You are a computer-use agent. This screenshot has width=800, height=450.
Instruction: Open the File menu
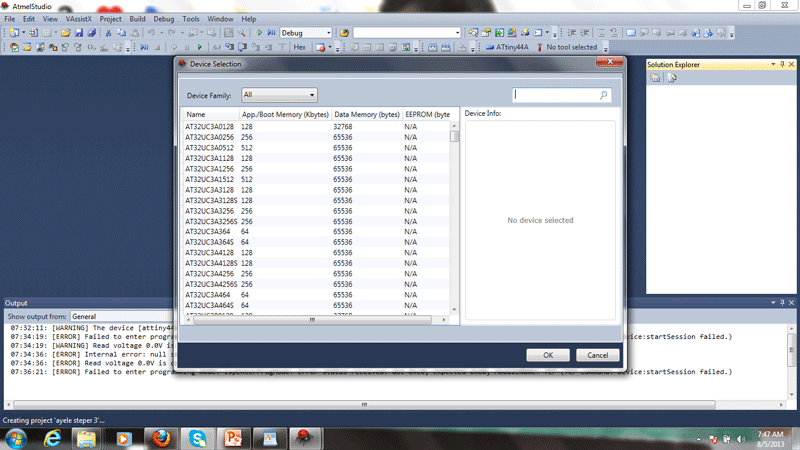[x=10, y=19]
